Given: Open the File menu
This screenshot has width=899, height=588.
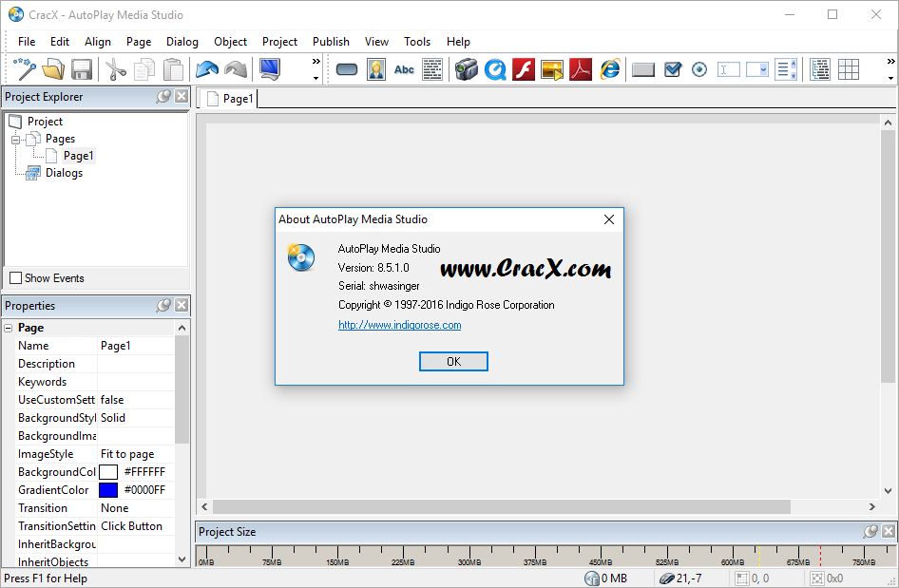Looking at the screenshot, I should coord(27,42).
